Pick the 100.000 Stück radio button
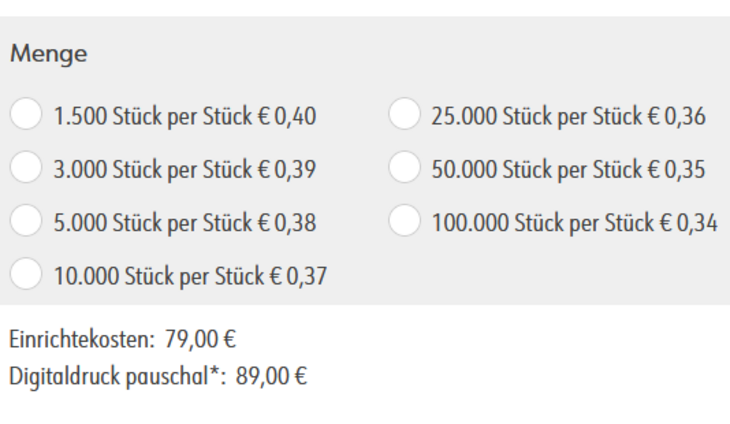The width and height of the screenshot is (730, 424). [404, 221]
